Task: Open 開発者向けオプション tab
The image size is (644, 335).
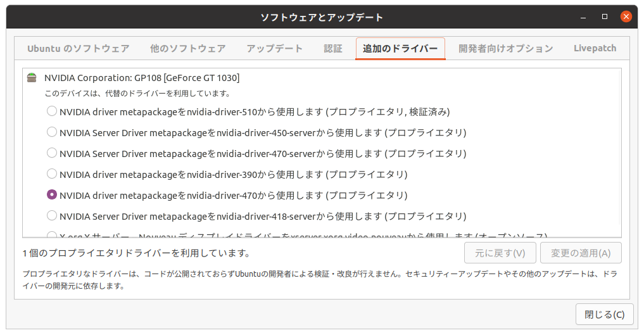Action: 505,48
